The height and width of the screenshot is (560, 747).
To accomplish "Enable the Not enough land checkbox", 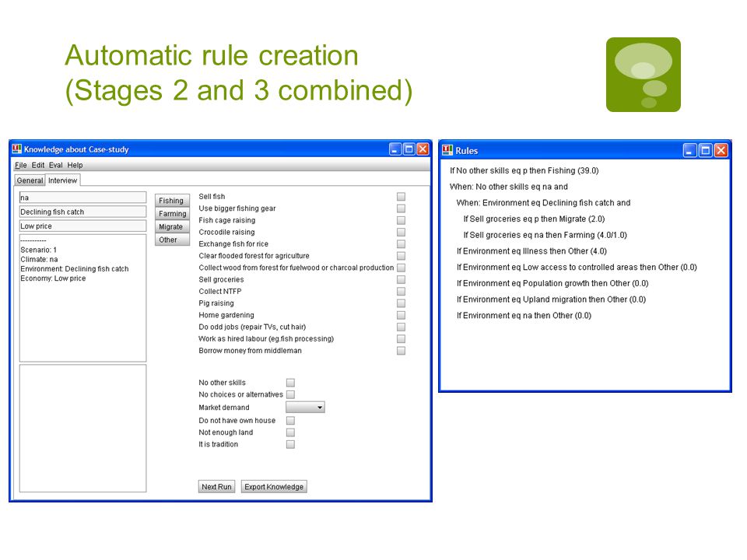I will [x=290, y=432].
